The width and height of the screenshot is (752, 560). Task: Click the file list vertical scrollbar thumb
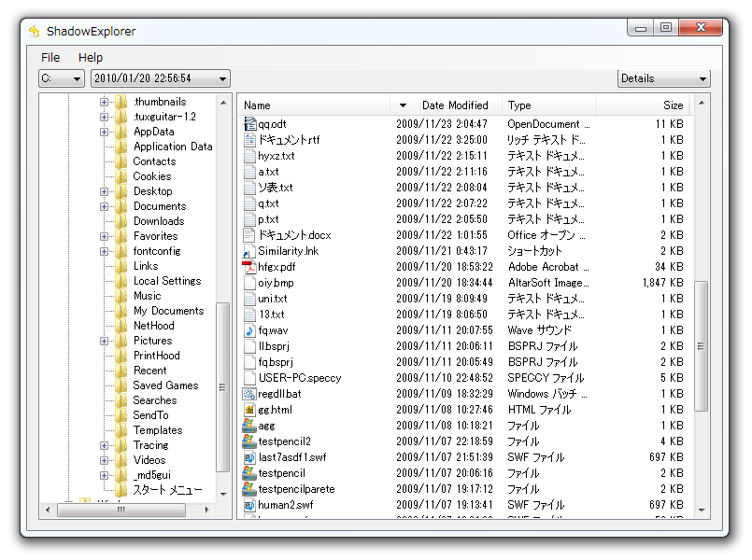pos(702,346)
